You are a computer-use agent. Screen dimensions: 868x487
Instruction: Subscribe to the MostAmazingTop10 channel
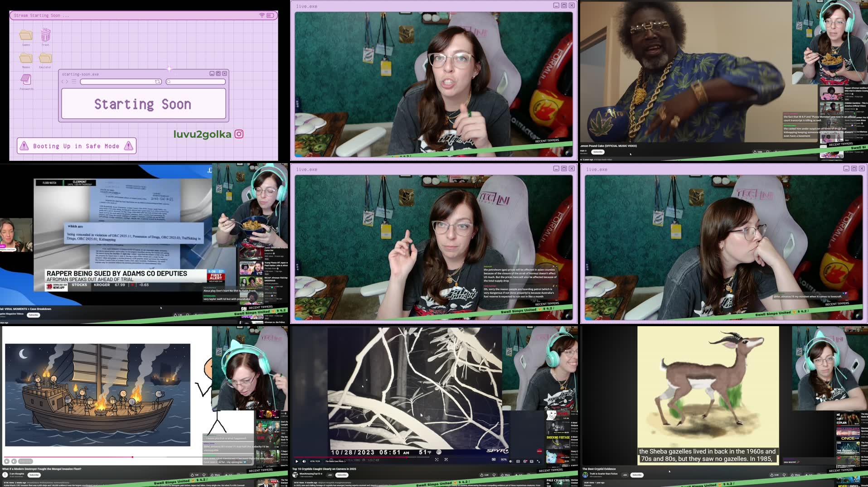click(x=342, y=475)
